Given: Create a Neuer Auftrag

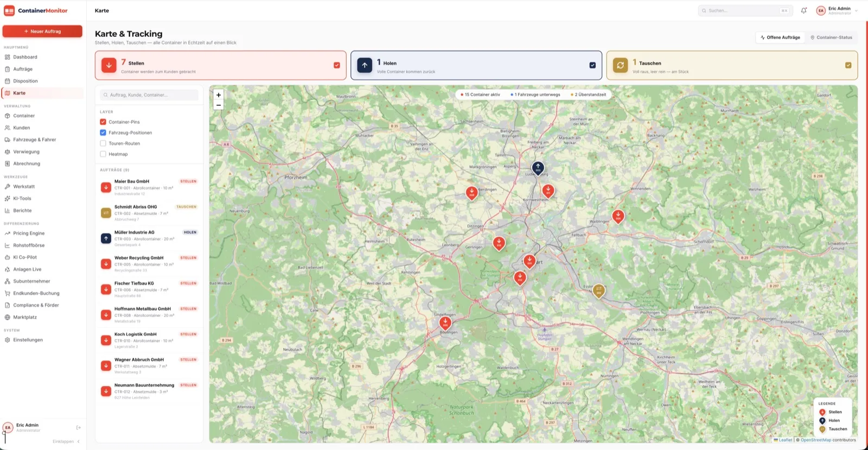Looking at the screenshot, I should click(x=42, y=31).
